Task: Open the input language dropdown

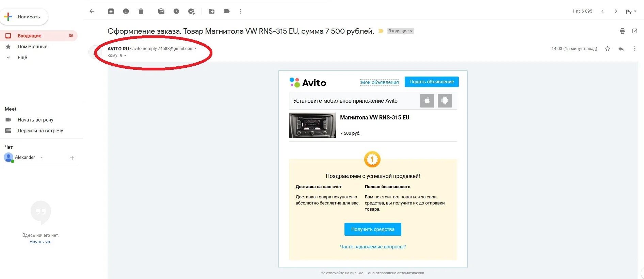Action: click(x=631, y=12)
